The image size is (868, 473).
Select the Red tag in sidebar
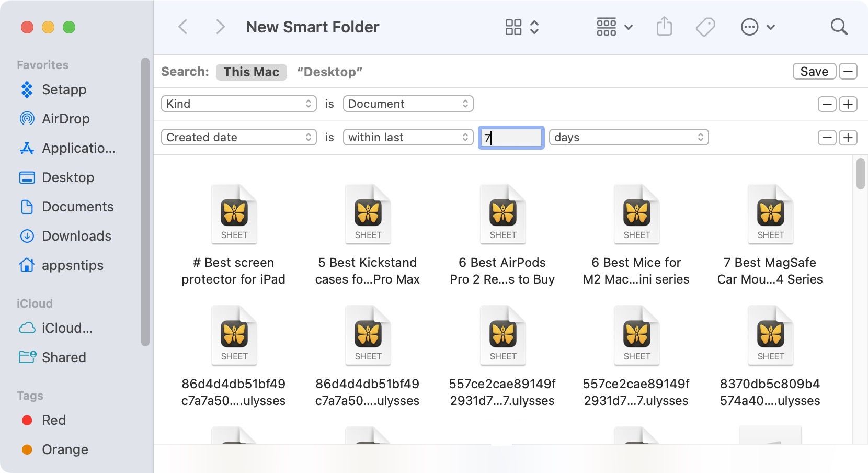click(x=53, y=420)
